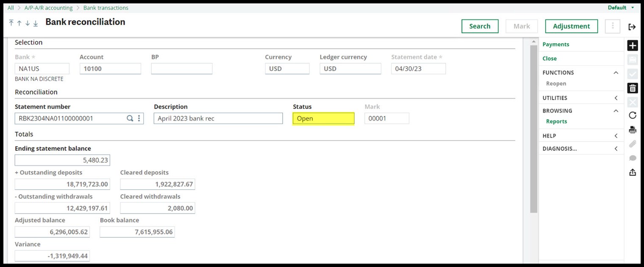Jump to the first record arrow icon
644x267 pixels.
pos(11,23)
